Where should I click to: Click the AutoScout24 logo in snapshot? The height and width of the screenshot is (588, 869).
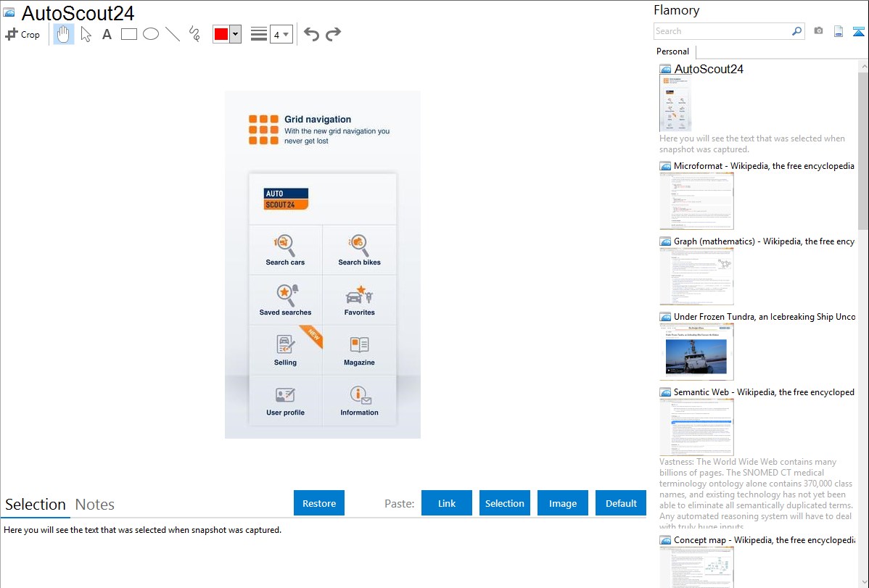pos(286,199)
